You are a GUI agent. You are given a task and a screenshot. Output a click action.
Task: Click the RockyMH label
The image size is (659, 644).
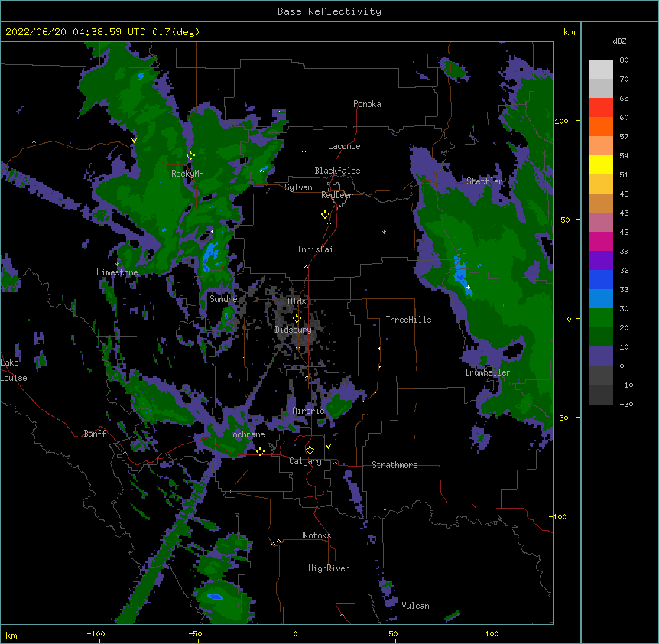point(187,174)
